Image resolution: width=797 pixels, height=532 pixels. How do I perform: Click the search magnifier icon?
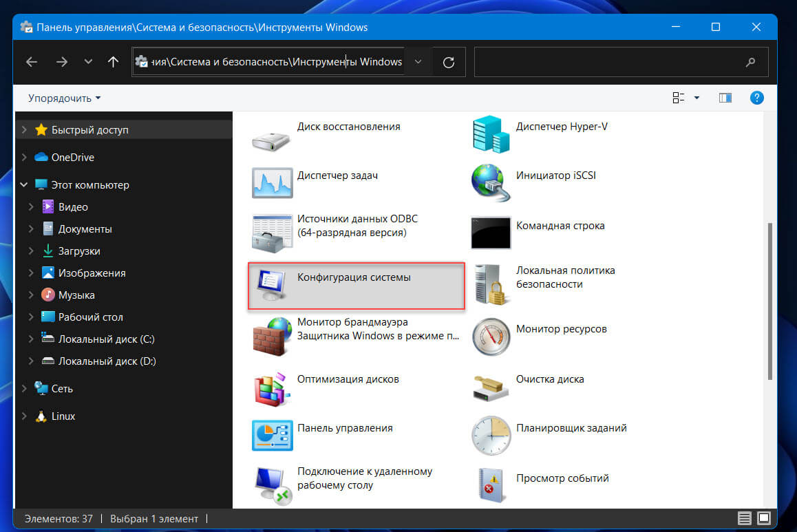tap(751, 62)
